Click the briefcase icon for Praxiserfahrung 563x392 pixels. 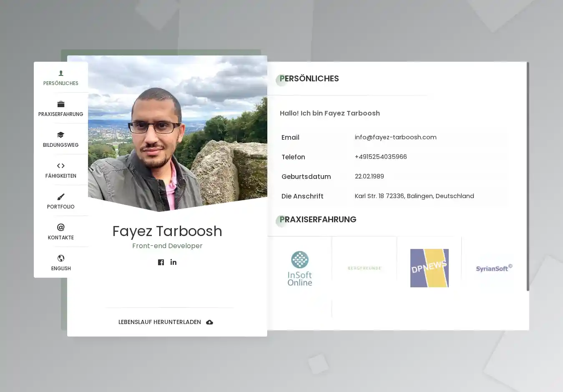61,104
